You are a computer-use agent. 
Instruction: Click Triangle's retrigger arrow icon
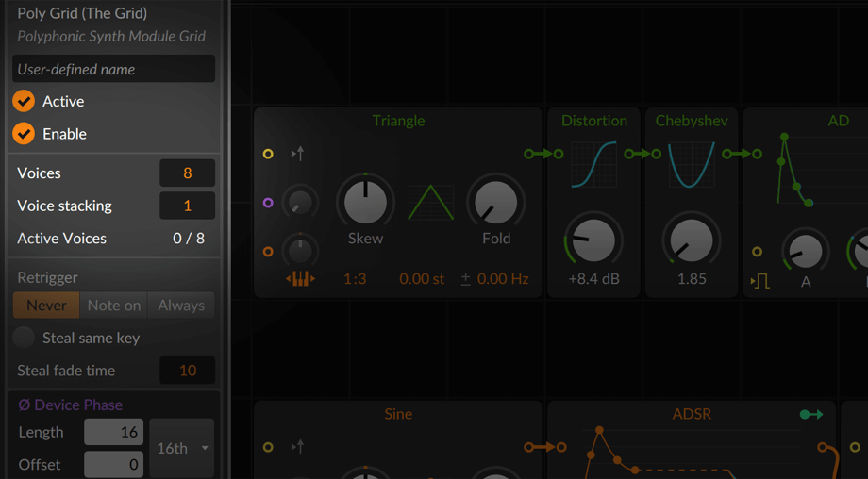pos(298,153)
